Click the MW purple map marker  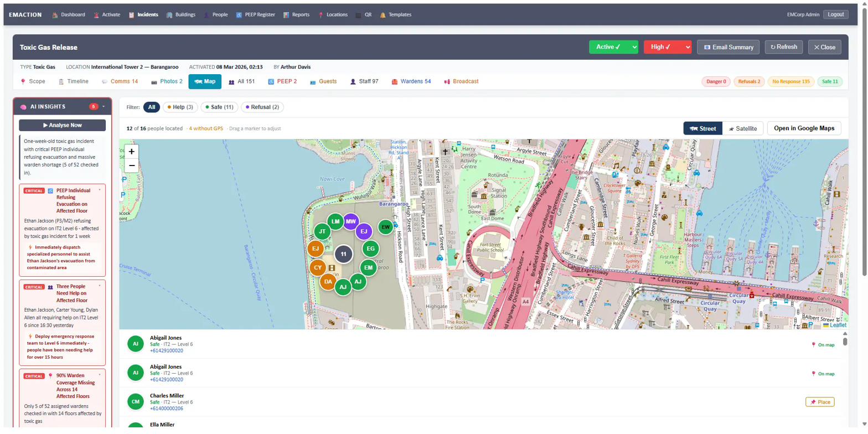click(350, 221)
